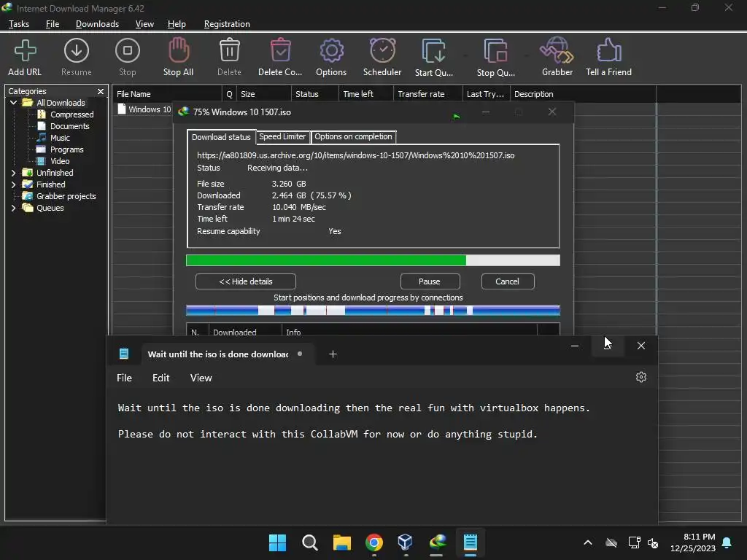
Task: Select the Download status tab
Action: click(221, 137)
